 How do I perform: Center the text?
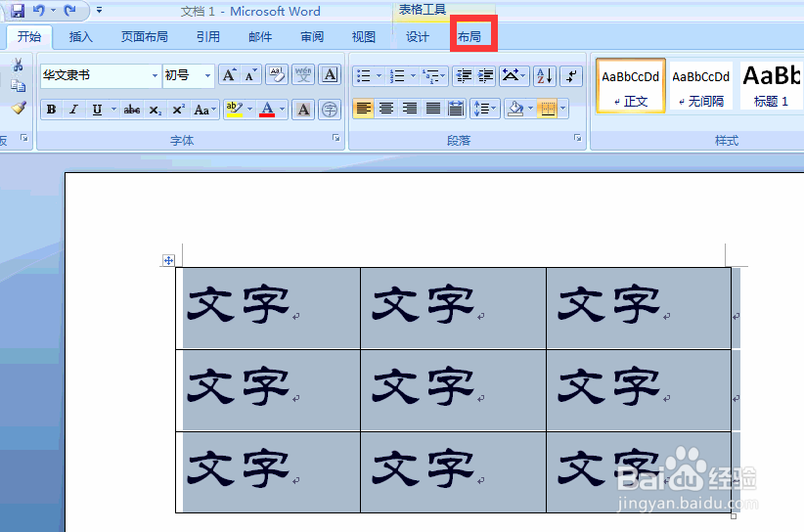pyautogui.click(x=386, y=109)
